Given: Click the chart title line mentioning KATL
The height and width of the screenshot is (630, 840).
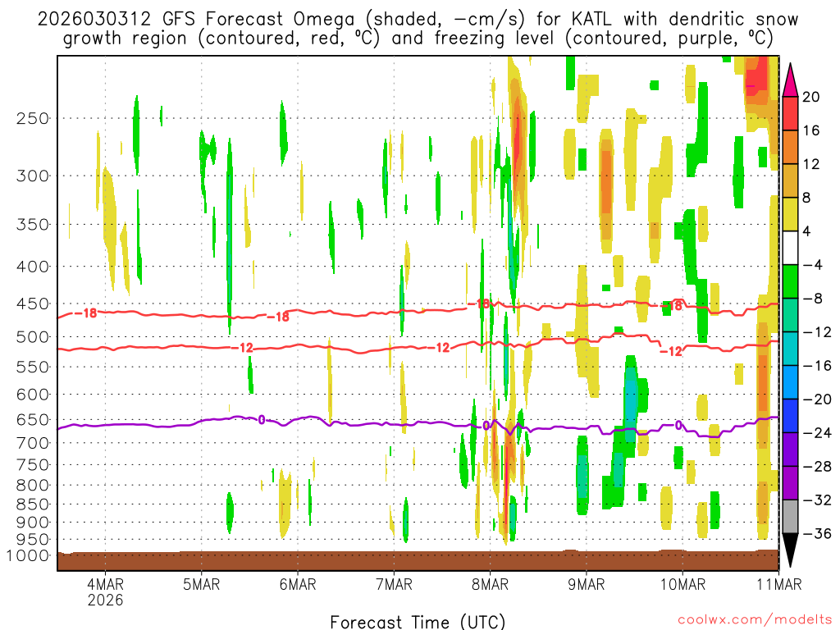Looking at the screenshot, I should tap(418, 20).
